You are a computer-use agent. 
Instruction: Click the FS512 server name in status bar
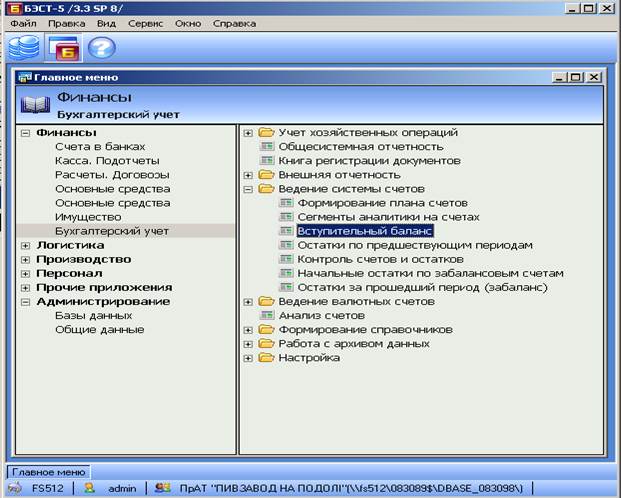click(48, 488)
